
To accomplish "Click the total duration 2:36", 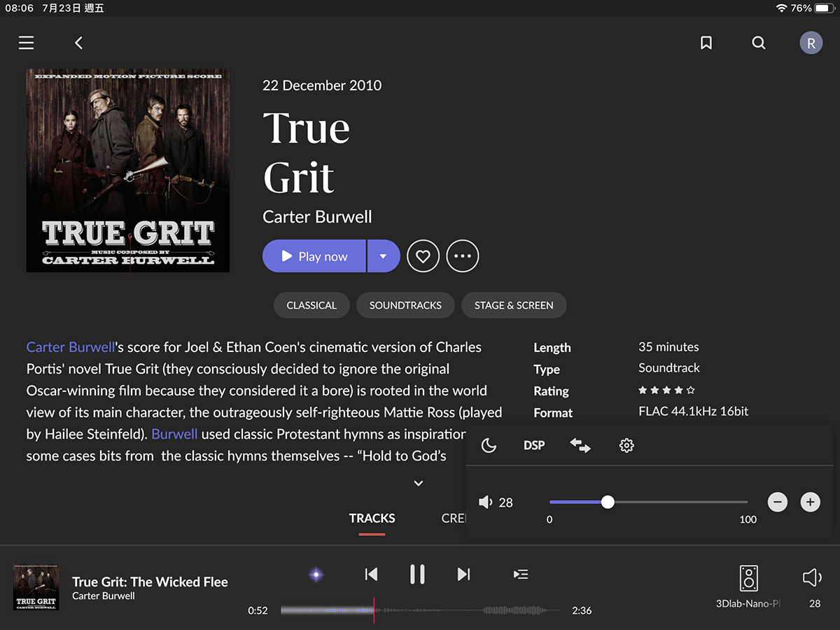I will pyautogui.click(x=582, y=610).
